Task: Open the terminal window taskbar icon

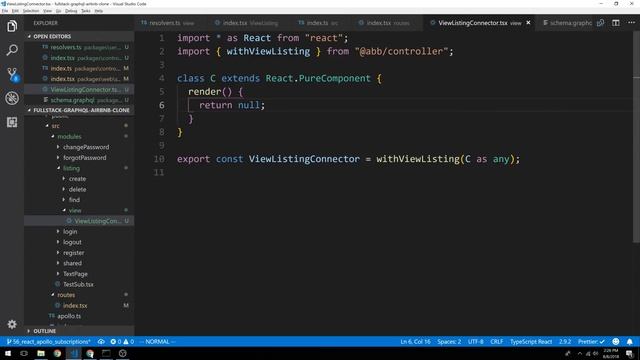Action: pyautogui.click(x=106, y=353)
